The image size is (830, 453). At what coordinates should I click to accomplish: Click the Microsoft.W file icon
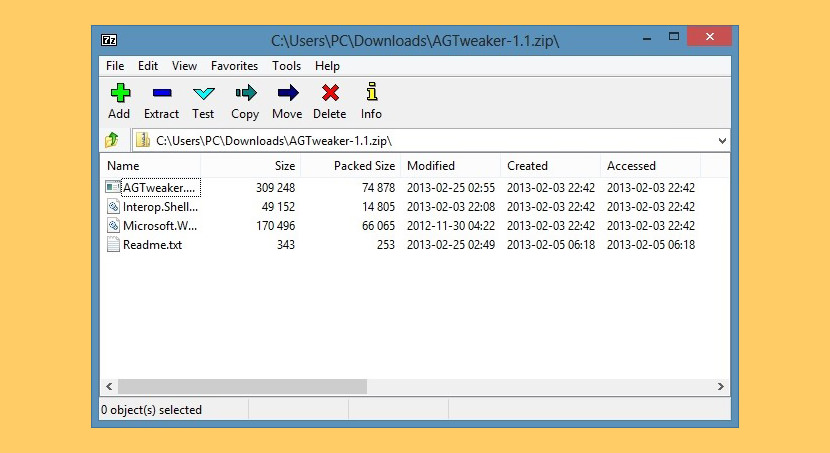(113, 225)
